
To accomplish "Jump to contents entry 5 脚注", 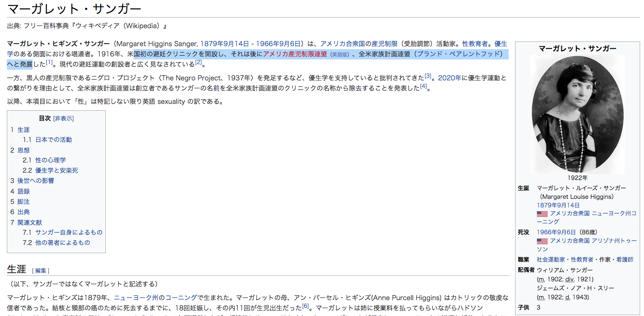I will pyautogui.click(x=20, y=201).
